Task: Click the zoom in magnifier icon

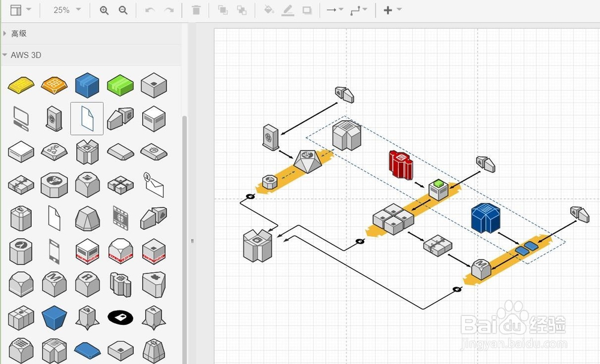Action: point(104,10)
